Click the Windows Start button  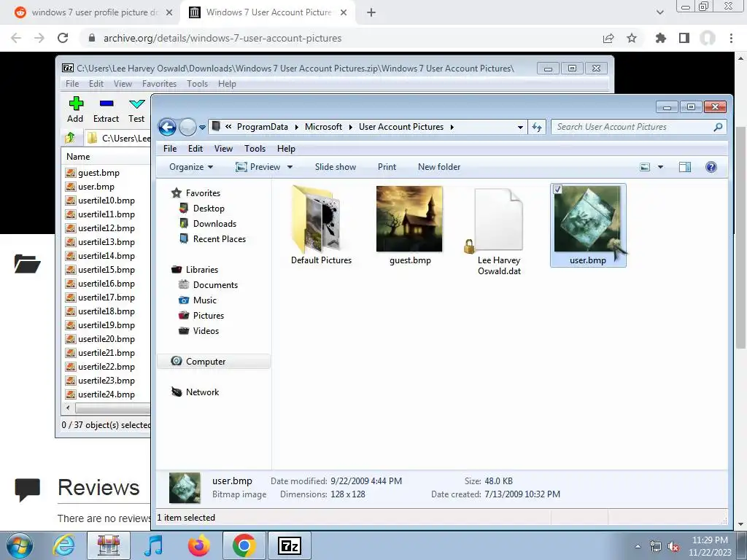coord(19,545)
